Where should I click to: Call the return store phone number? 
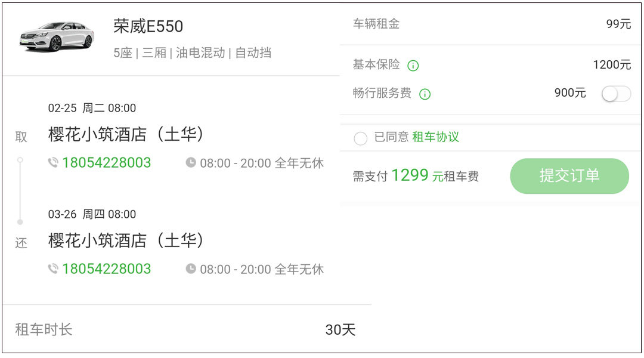click(x=107, y=269)
